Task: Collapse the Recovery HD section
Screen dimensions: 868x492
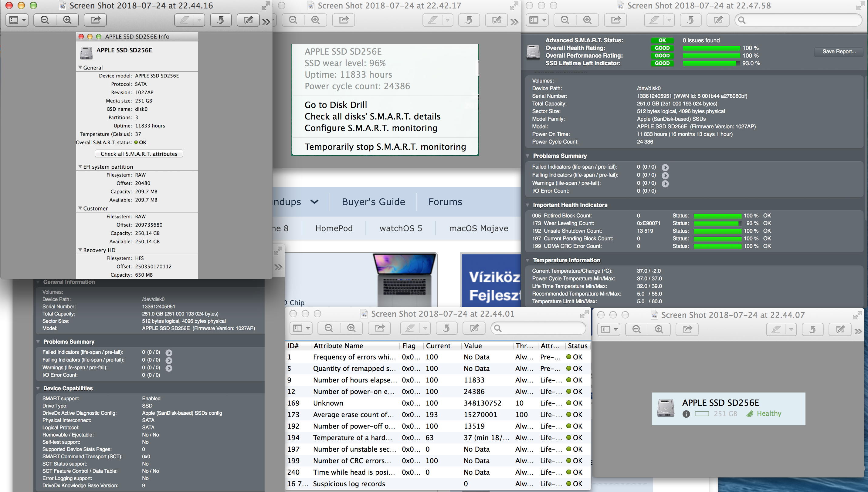Action: point(80,250)
